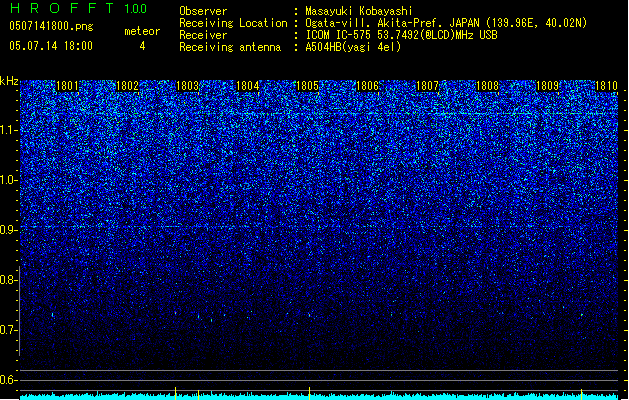Click the 0.7 kHz frequency label

coord(9,330)
